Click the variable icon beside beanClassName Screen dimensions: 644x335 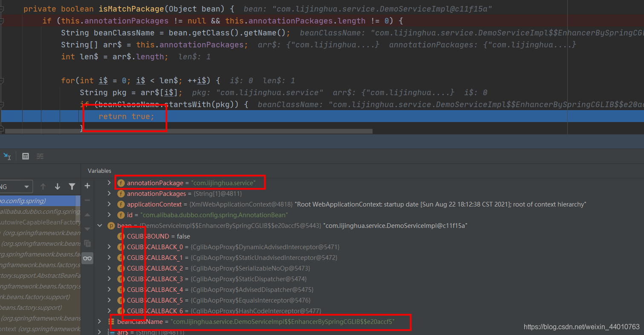(111, 321)
